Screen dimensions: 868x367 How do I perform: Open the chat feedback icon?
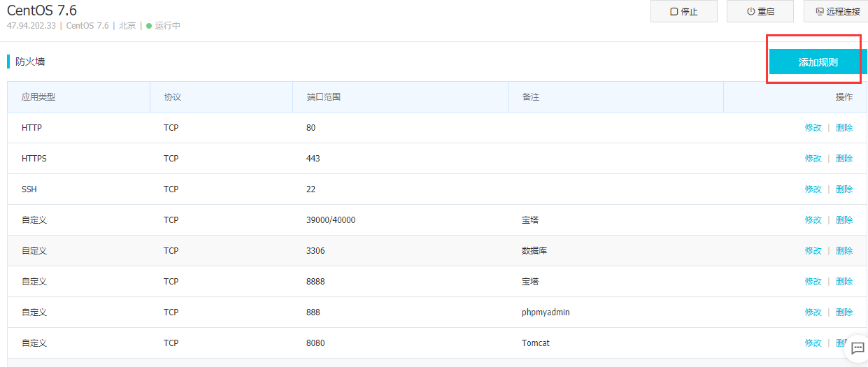click(858, 348)
